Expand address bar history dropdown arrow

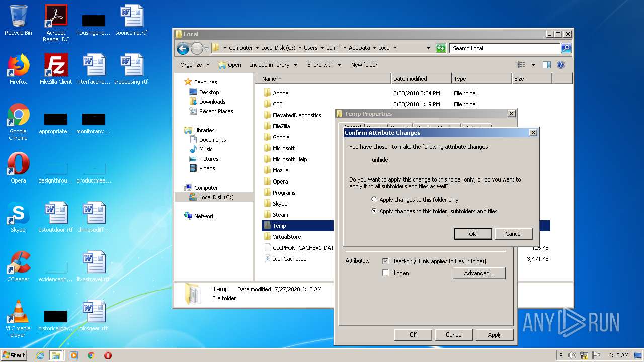pyautogui.click(x=428, y=48)
